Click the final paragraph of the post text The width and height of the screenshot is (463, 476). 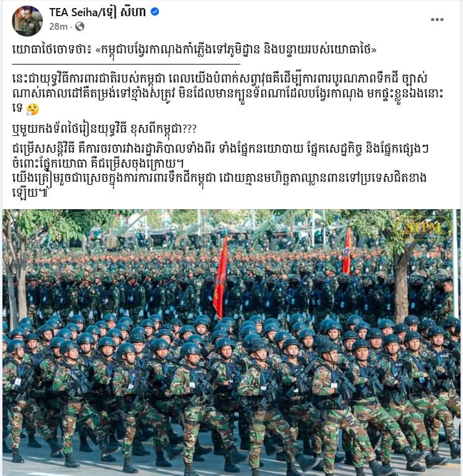point(219,185)
